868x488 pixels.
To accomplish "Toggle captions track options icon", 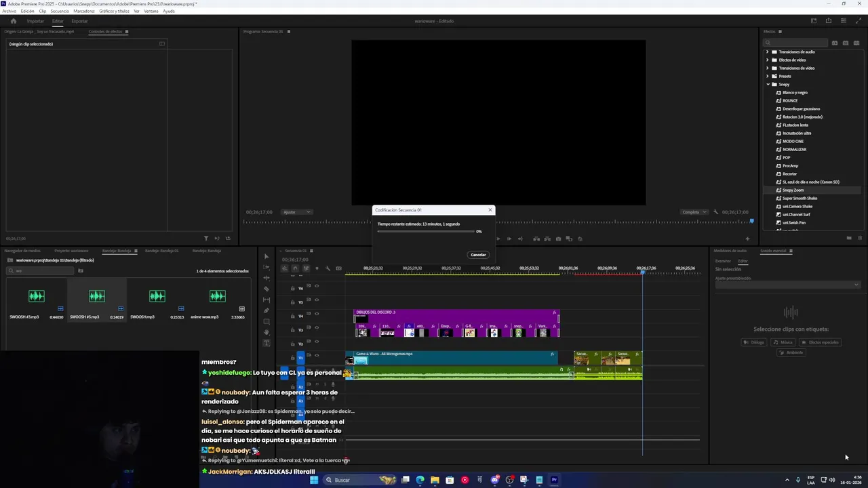I will [338, 268].
